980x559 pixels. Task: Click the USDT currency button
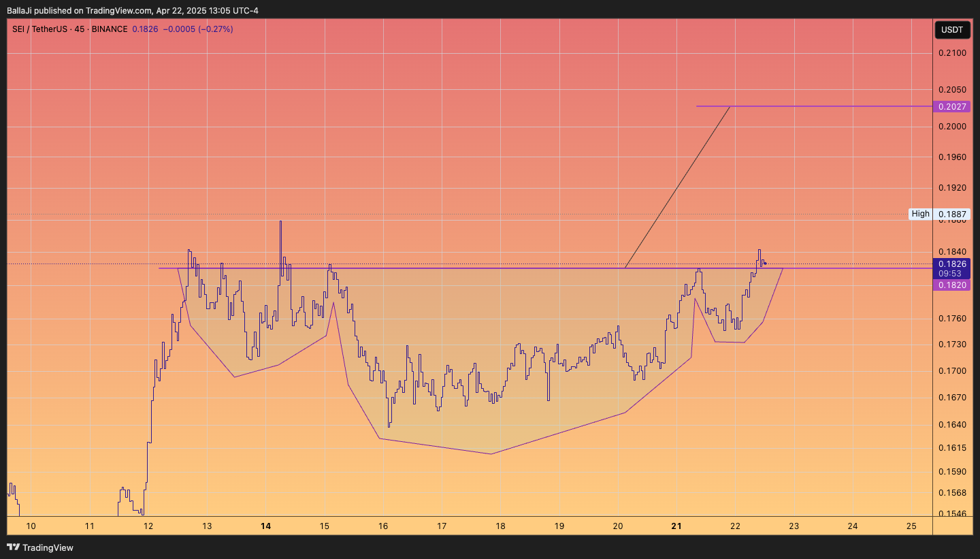tap(952, 30)
